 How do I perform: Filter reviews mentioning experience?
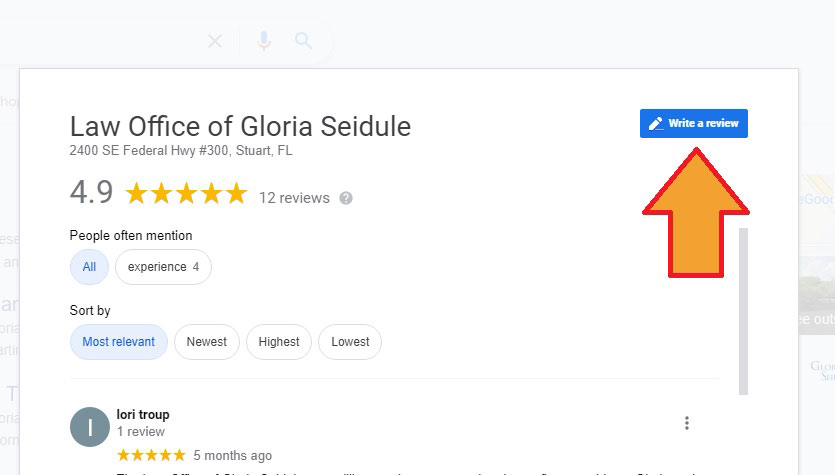[x=163, y=267]
